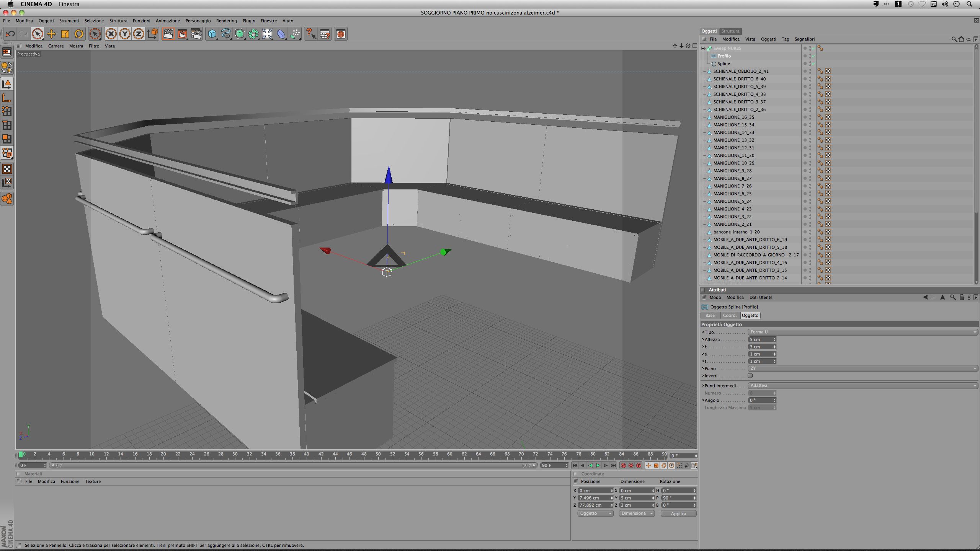The image size is (980, 551).
Task: Click the Undo arrow icon
Action: pos(10,34)
